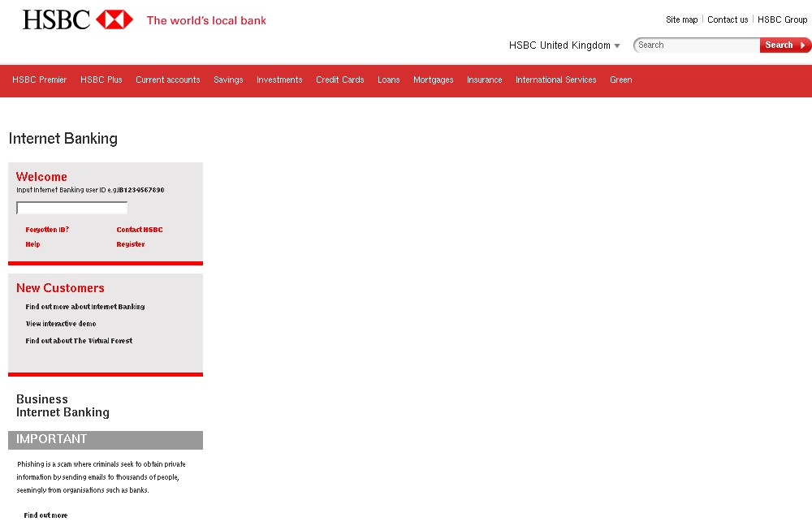Open Find out about The Virtual Forest
Viewport: 812px width, 530px height.
[79, 341]
